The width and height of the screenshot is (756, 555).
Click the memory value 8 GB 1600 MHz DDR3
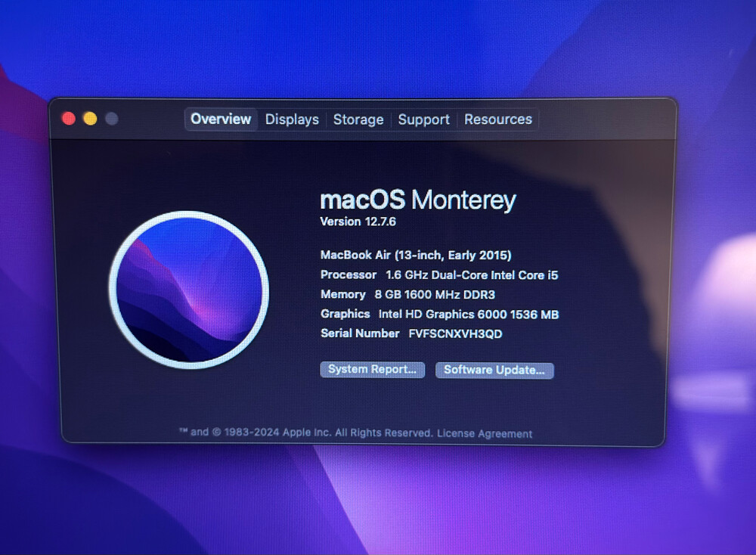click(x=435, y=295)
